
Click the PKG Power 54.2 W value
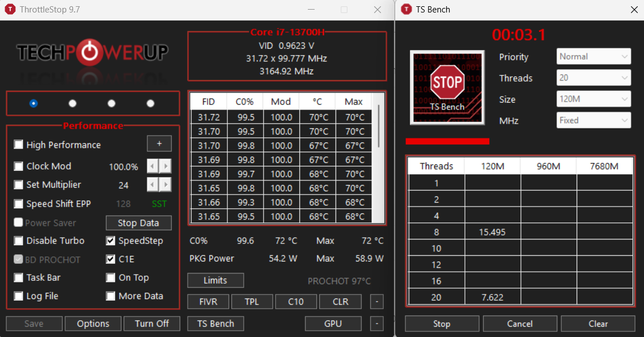click(283, 259)
